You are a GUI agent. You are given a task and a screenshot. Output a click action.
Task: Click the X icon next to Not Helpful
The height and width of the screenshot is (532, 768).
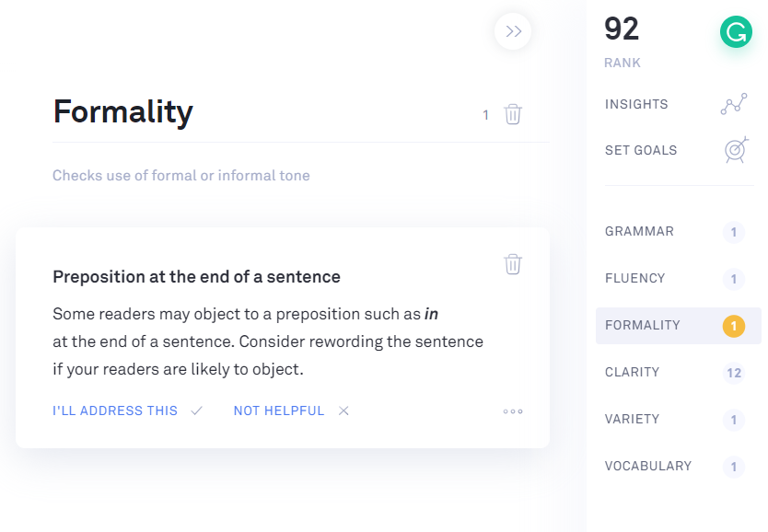pos(343,411)
